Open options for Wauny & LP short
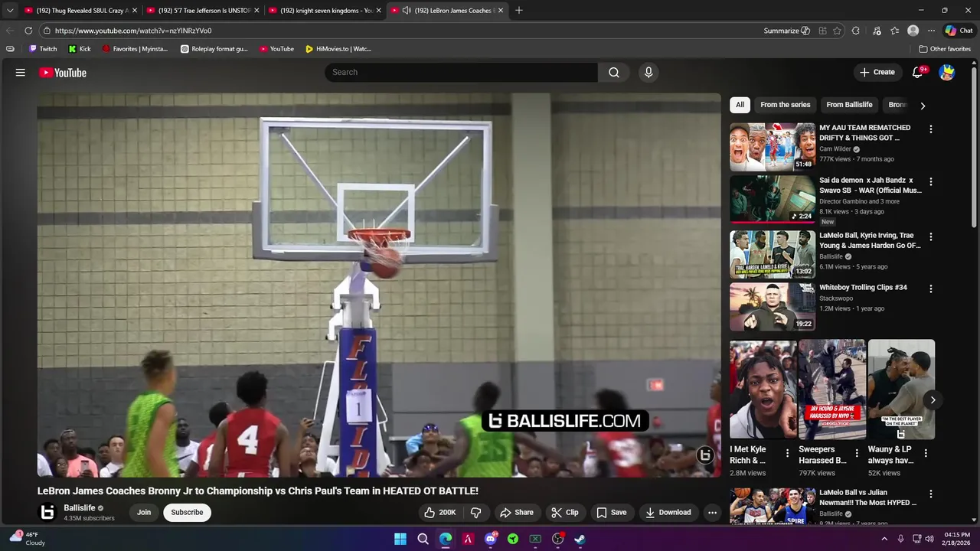Image resolution: width=980 pixels, height=551 pixels. pos(926,454)
